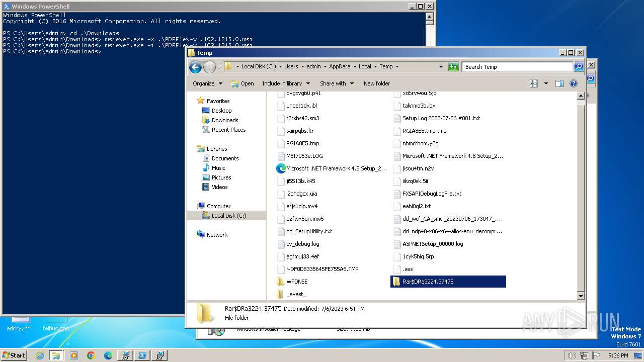Open Windows Media Player from taskbar
Screen dimensions: 644x362
[74, 355]
